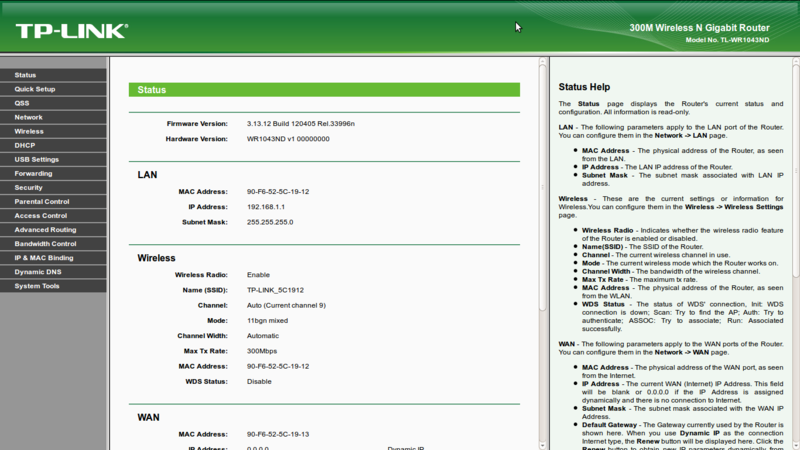Click LAN IP address 192.168.1.1
Screen dimensions: 800x450
[x=266, y=207]
